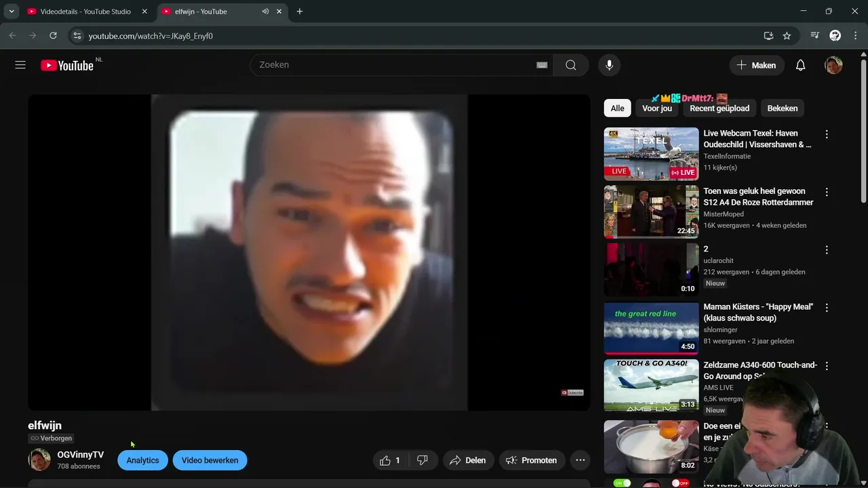
Task: Open Toen was geluk heel gewoon thumbnail
Action: tap(651, 212)
